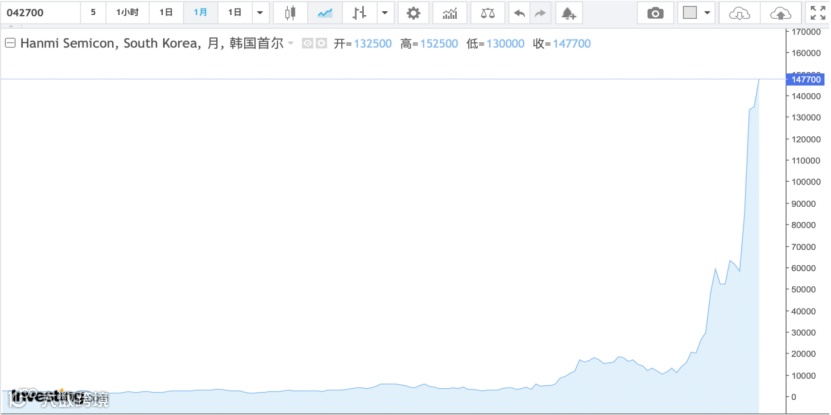The image size is (831, 415).
Task: Switch to candlestick chart style
Action: (290, 13)
